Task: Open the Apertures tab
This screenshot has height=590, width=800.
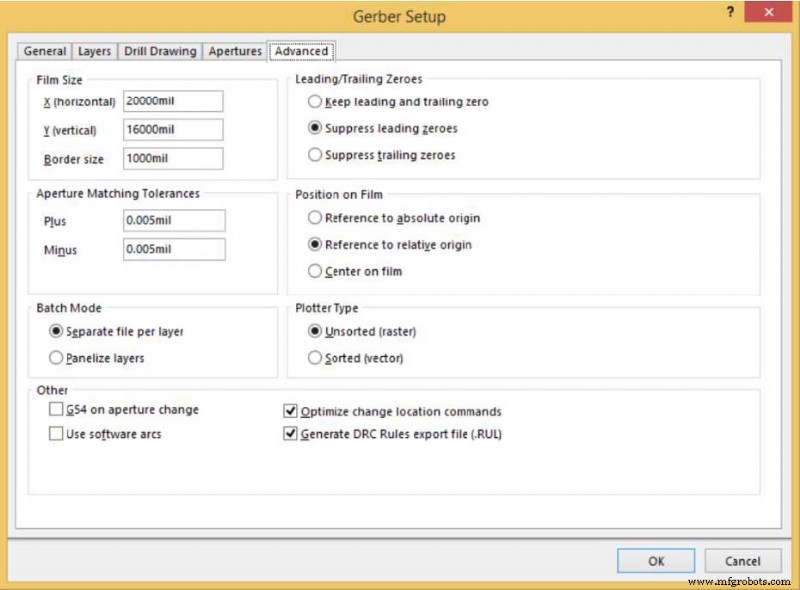Action: tap(234, 51)
